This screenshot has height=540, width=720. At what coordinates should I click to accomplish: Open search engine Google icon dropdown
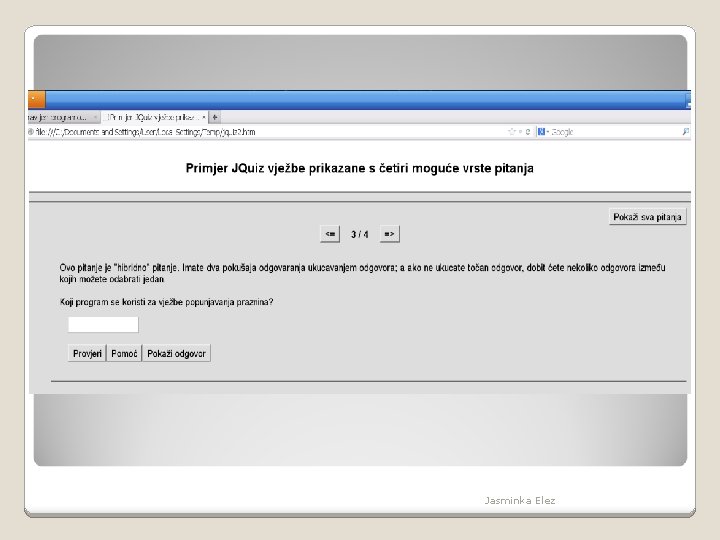(x=543, y=132)
